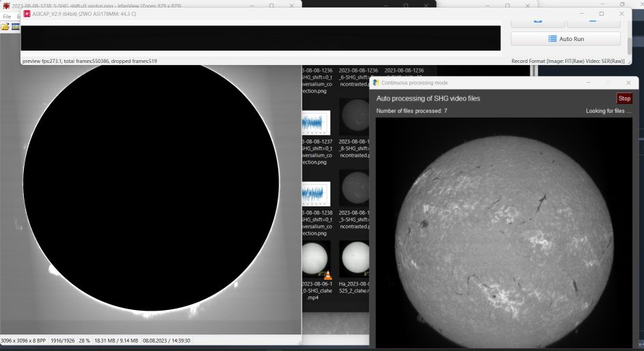Stop the auto processing of SHG files
Screen dimensions: 644x351
tap(624, 99)
